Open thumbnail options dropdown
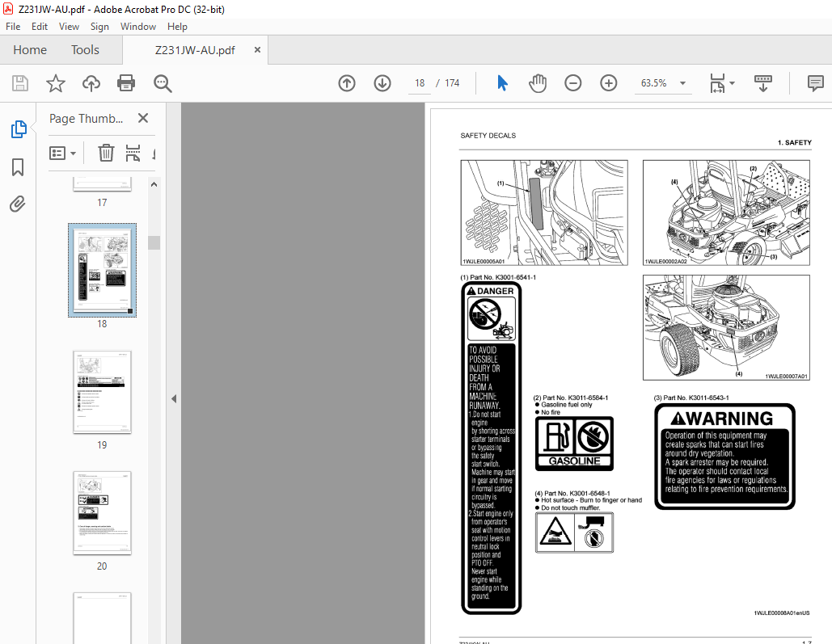 pyautogui.click(x=62, y=154)
